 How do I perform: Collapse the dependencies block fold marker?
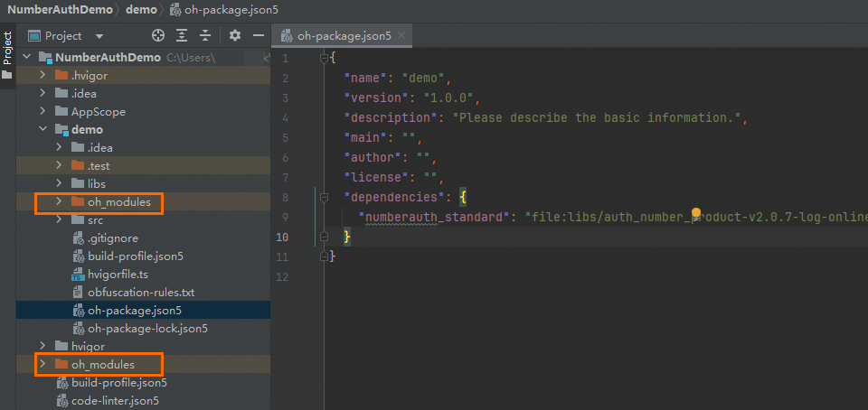[x=325, y=197]
